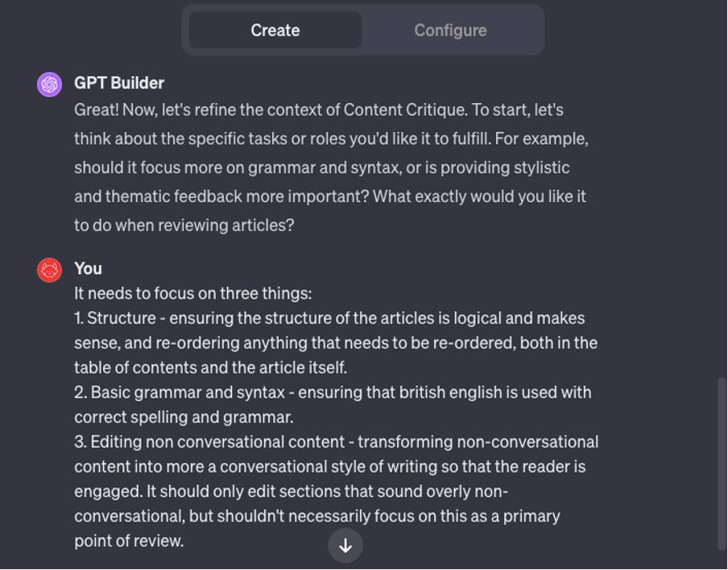
Task: Click the You sender name label
Action: 88,268
